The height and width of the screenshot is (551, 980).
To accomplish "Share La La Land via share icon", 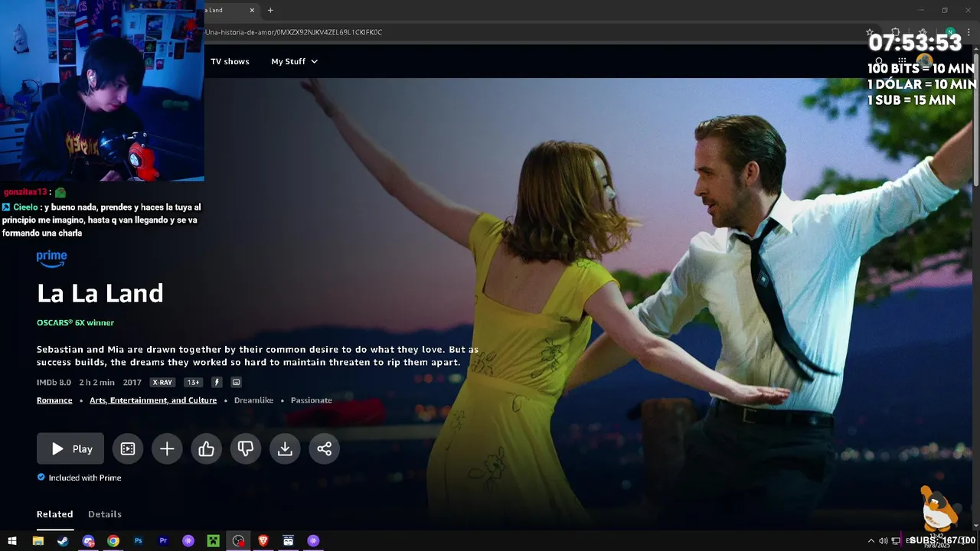I will (324, 449).
